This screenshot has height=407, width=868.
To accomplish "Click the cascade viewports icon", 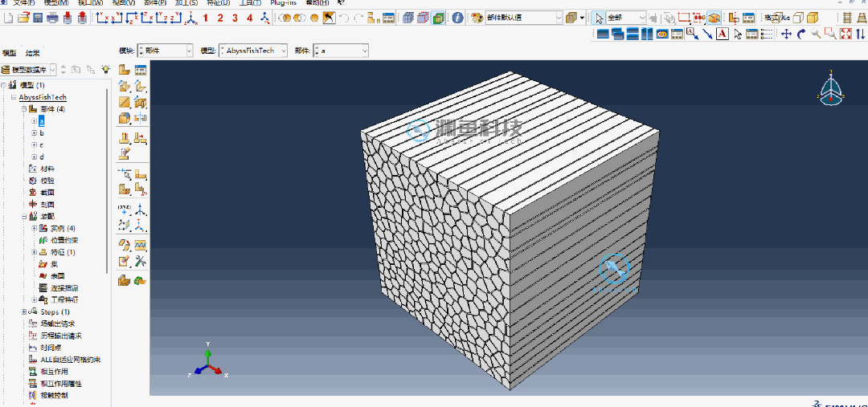I will pyautogui.click(x=617, y=35).
